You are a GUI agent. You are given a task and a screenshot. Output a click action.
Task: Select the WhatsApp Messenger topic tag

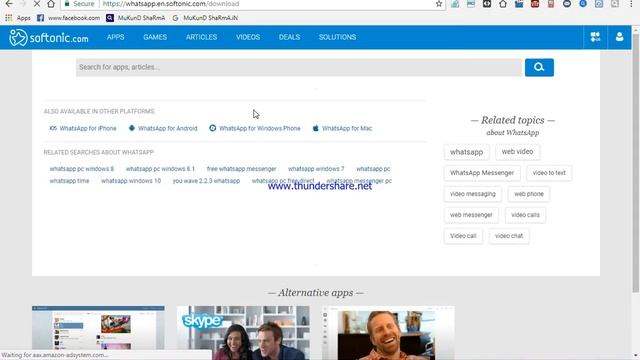(482, 173)
